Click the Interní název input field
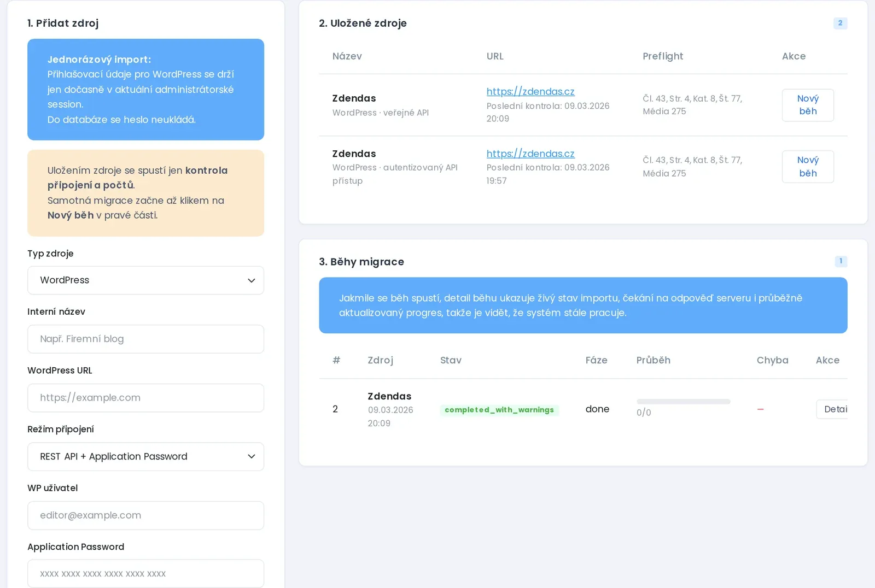This screenshot has width=875, height=588. [145, 339]
